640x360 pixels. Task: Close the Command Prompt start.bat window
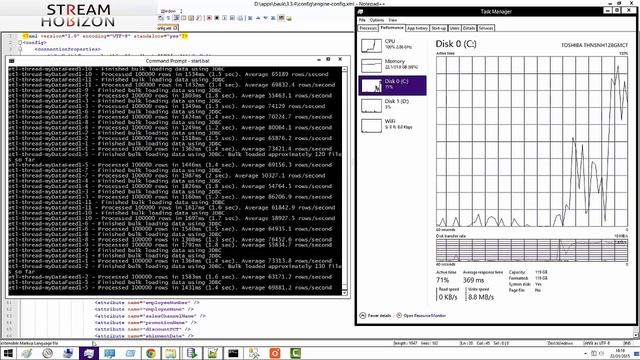[x=340, y=60]
